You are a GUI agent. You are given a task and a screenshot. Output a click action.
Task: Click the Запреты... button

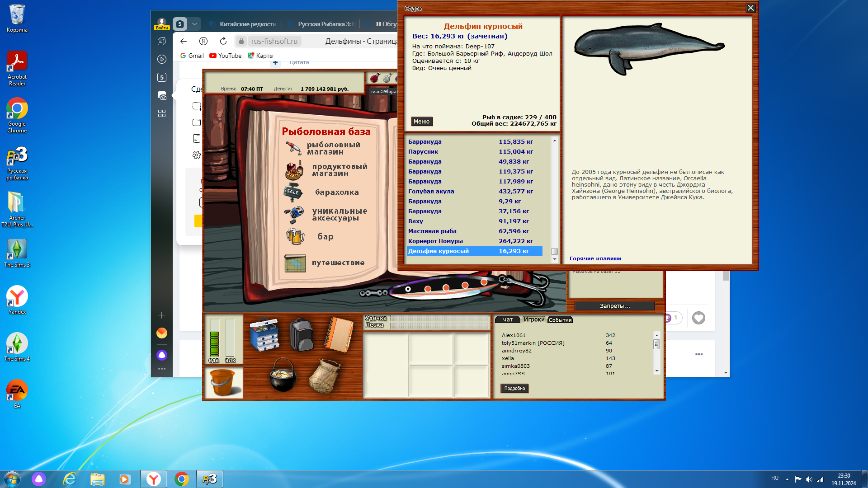pos(614,306)
